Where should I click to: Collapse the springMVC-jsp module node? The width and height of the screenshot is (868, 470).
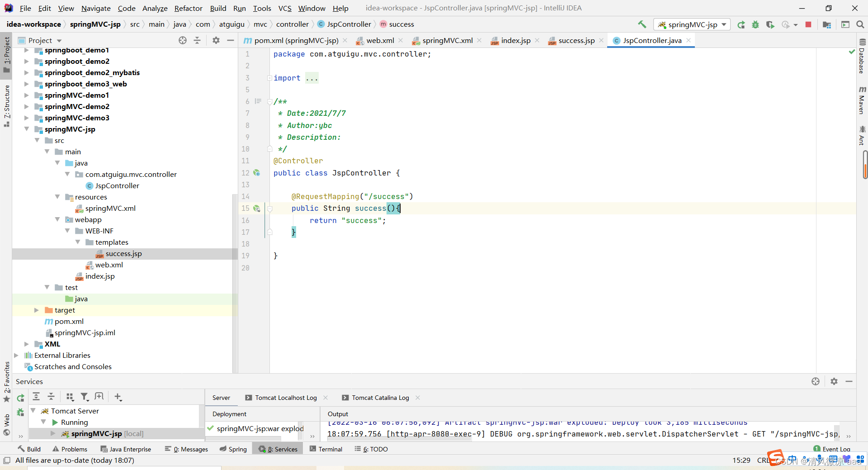pos(26,129)
